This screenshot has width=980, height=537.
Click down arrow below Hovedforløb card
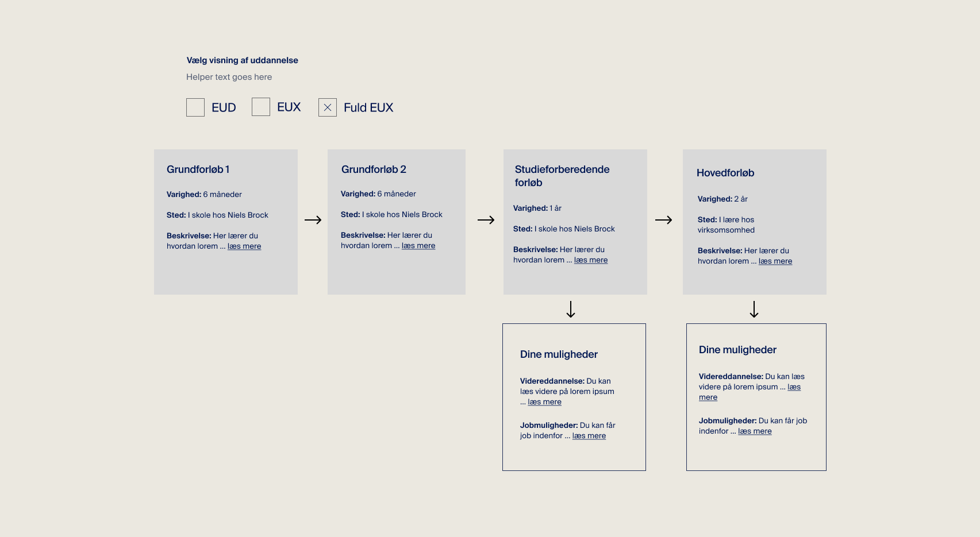click(754, 310)
